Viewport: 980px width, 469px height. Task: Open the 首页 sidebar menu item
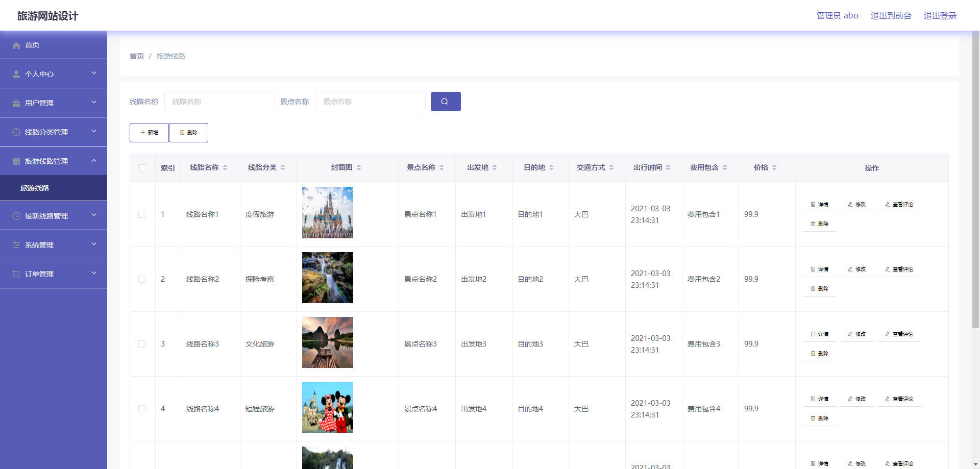click(54, 45)
